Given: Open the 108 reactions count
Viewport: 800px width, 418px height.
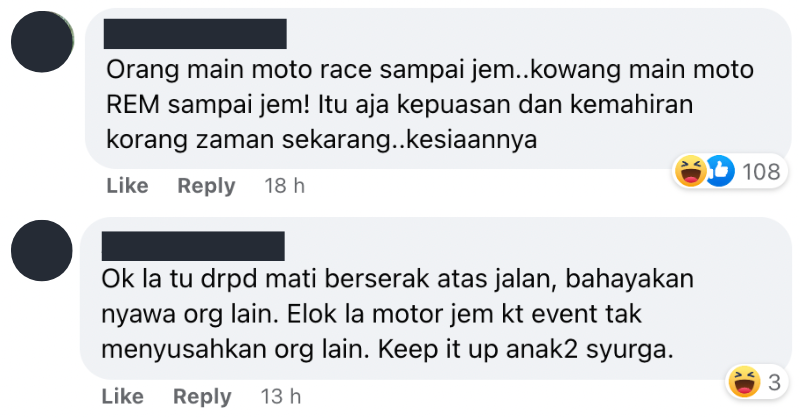Looking at the screenshot, I should [x=761, y=171].
